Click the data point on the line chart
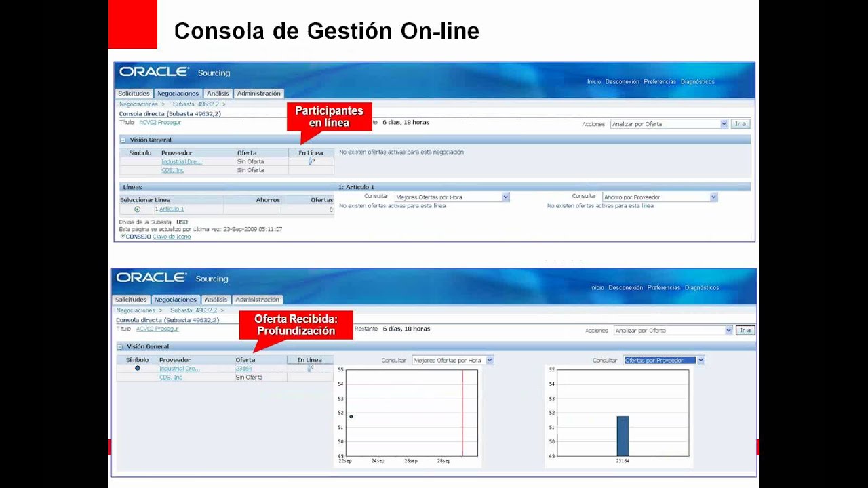The image size is (868, 488). point(351,416)
